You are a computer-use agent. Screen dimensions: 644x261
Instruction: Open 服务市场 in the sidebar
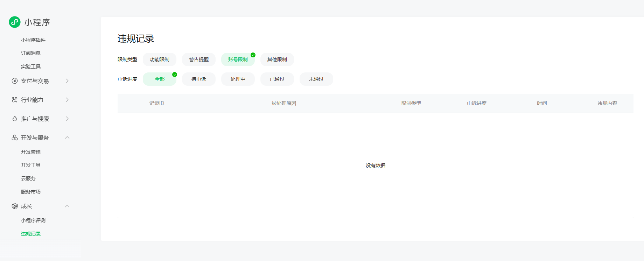[31, 192]
